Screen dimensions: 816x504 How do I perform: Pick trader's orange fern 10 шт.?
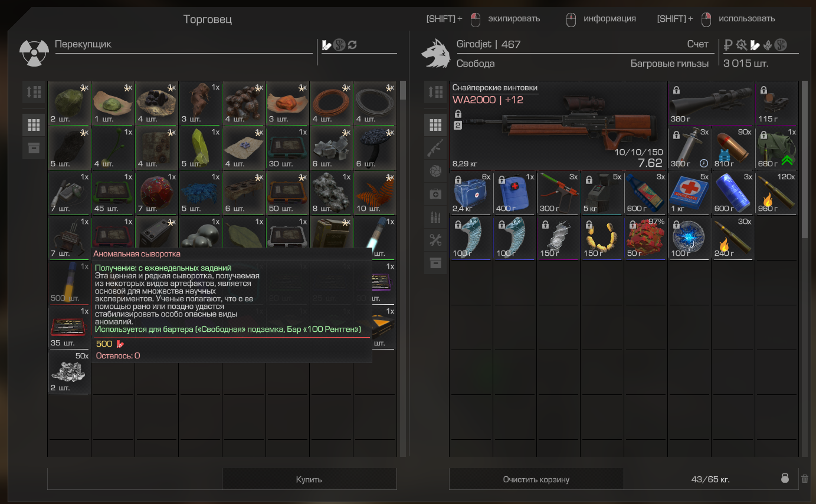click(x=375, y=193)
